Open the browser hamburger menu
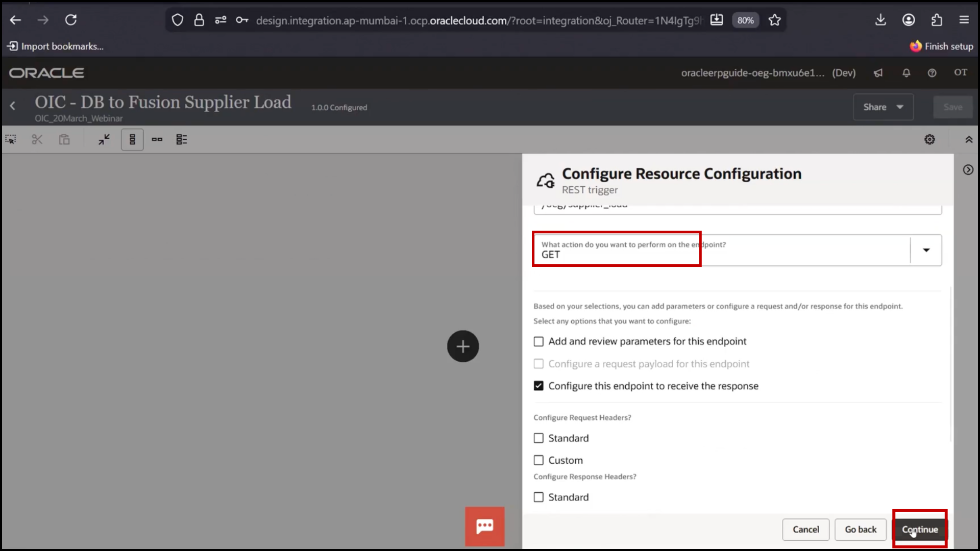980x551 pixels. [x=964, y=20]
